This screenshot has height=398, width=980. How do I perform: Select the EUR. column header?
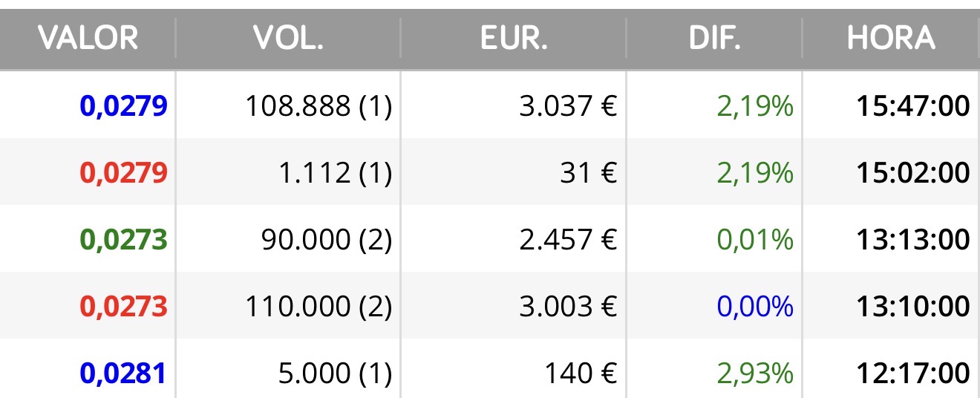(x=513, y=37)
